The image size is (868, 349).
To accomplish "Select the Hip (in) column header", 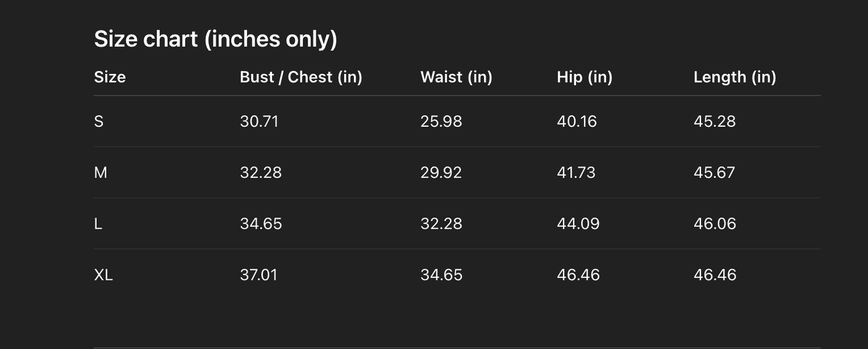I will click(584, 77).
